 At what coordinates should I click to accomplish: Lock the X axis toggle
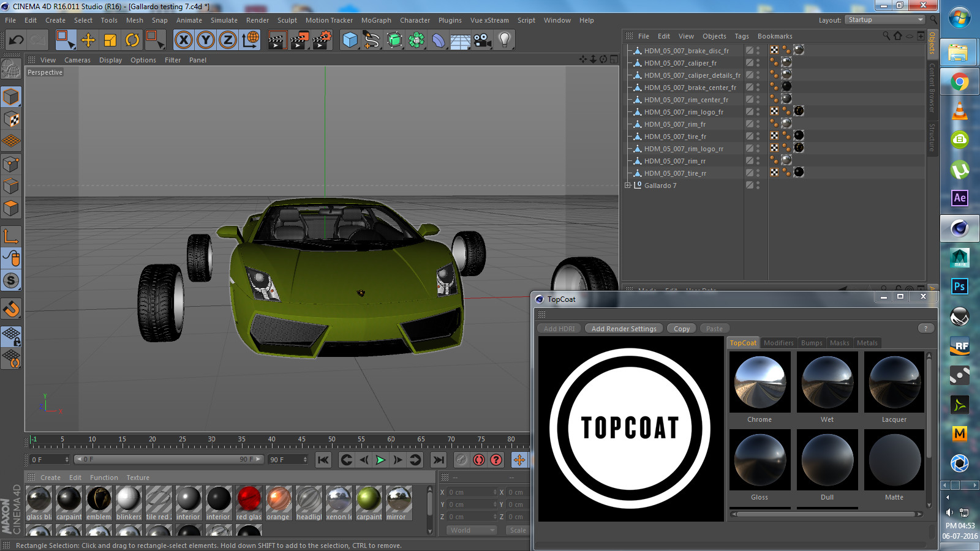[183, 40]
